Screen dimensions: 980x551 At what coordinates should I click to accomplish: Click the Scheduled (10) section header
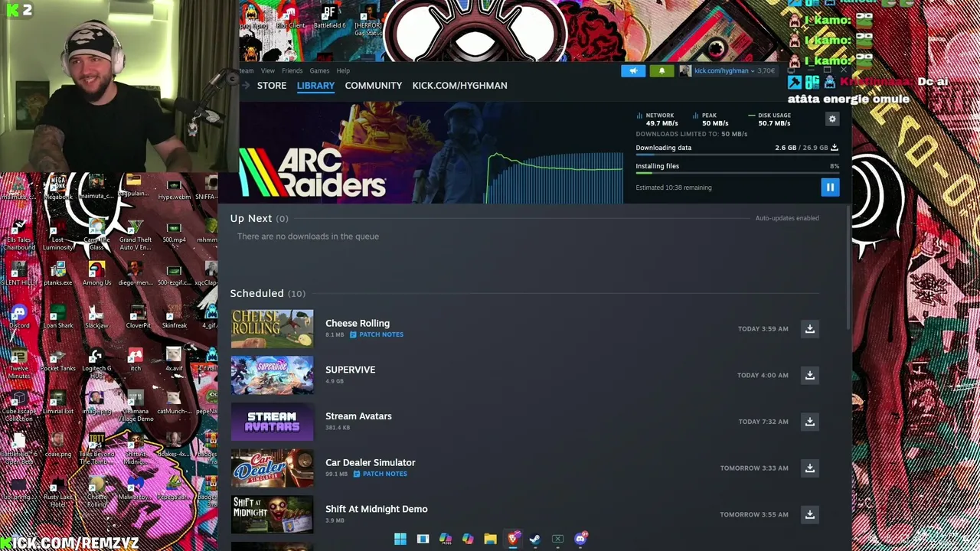click(x=267, y=293)
